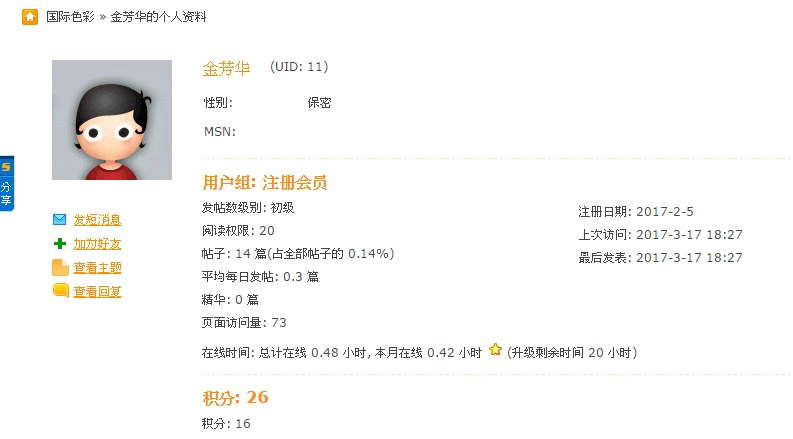Open the 国际色彩 breadcrumb link
This screenshot has width=793, height=439.
(70, 17)
